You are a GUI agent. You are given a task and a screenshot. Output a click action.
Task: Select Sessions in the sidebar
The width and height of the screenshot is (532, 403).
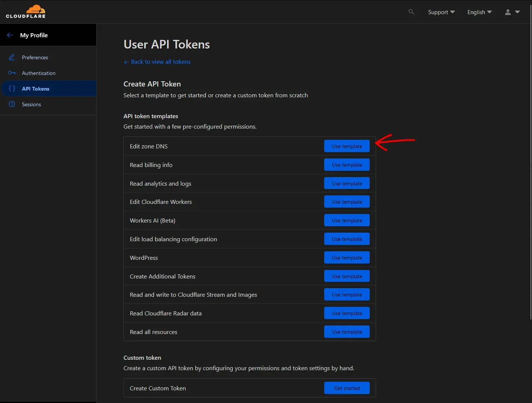tap(31, 104)
